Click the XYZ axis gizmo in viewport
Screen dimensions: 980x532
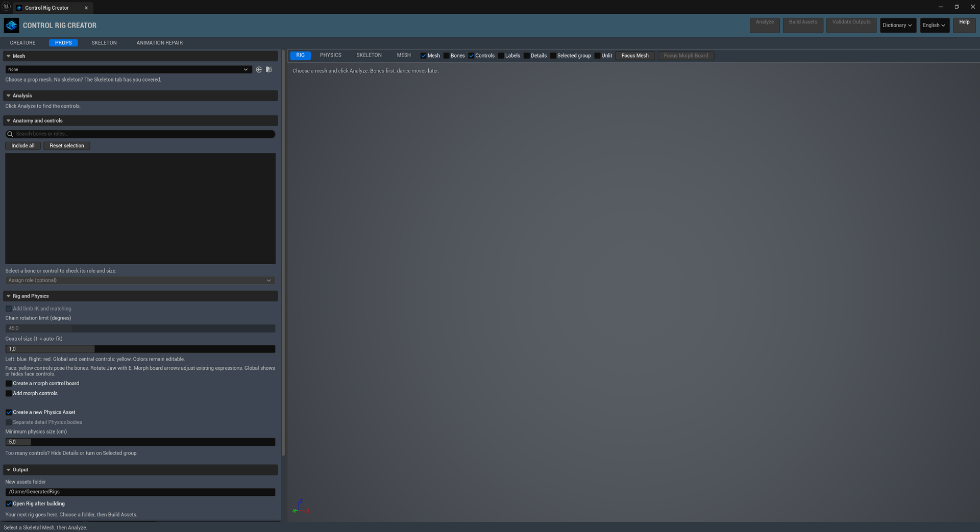pyautogui.click(x=301, y=506)
